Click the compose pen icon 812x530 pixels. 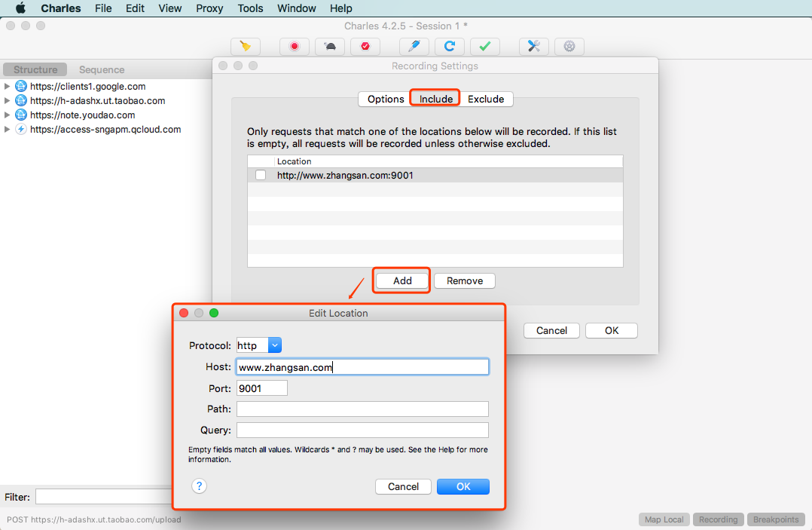(414, 47)
